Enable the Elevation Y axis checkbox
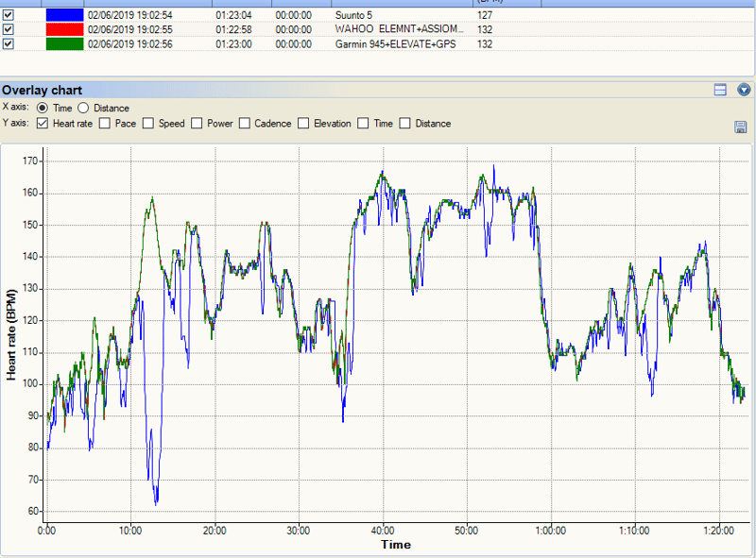This screenshot has height=558, width=756. click(x=303, y=124)
